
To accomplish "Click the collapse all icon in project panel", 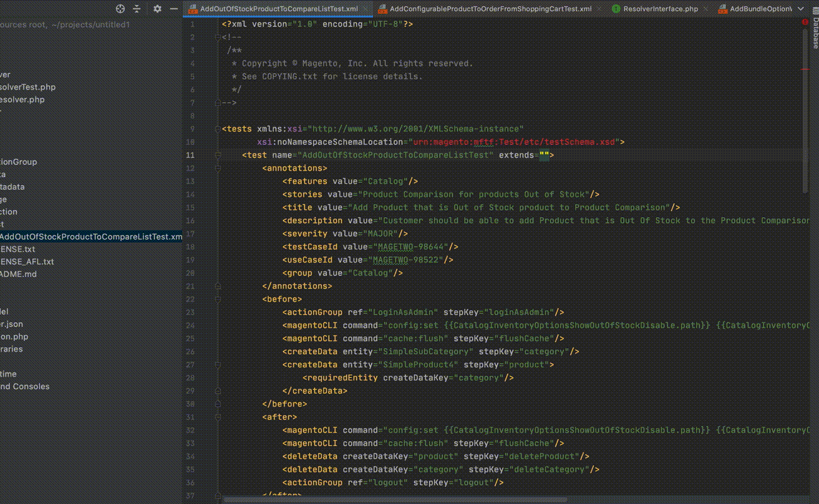I will [x=137, y=9].
